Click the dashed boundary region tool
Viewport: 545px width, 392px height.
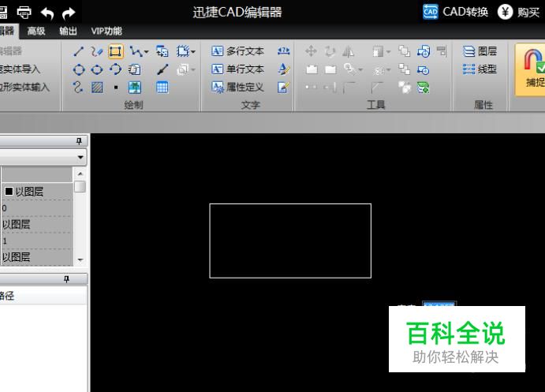[182, 51]
